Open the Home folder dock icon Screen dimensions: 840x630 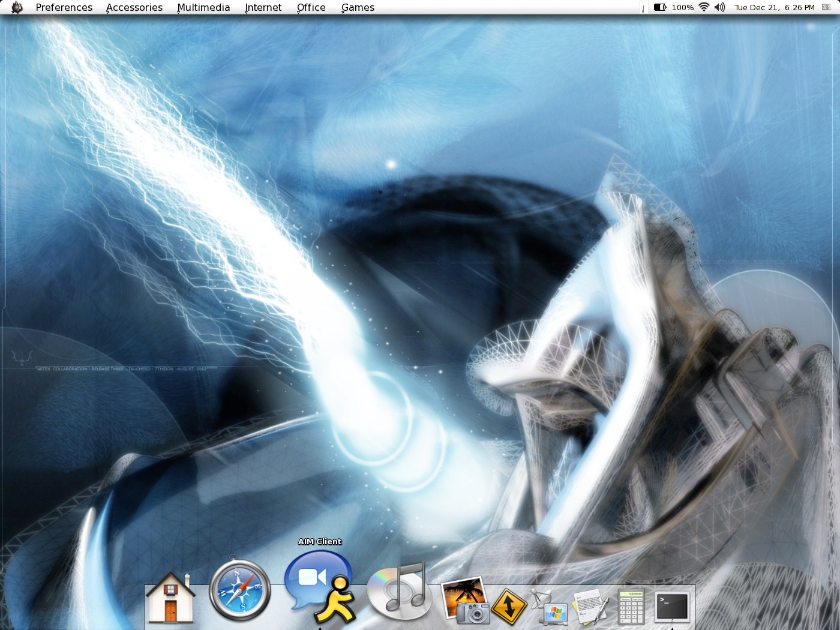[171, 598]
